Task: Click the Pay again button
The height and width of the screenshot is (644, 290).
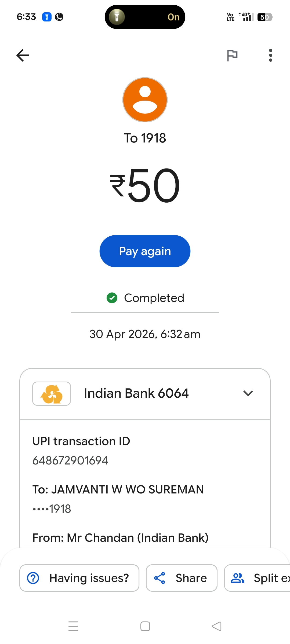Action: [145, 251]
